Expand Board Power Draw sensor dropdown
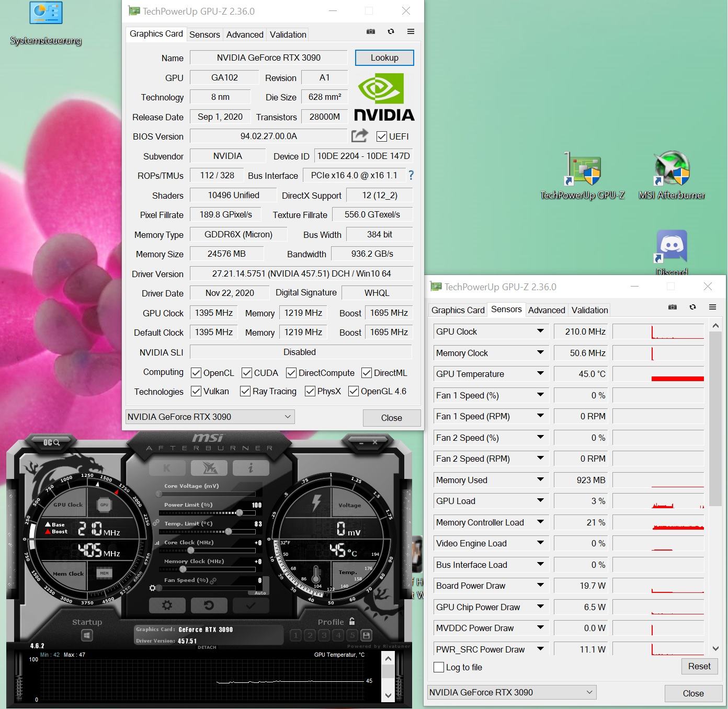This screenshot has width=728, height=709. [540, 585]
